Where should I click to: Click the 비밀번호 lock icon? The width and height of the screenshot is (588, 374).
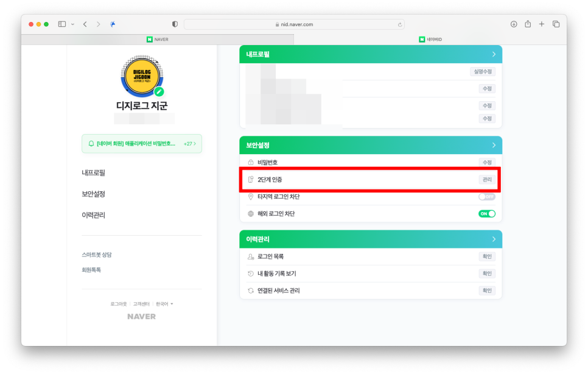pos(251,163)
